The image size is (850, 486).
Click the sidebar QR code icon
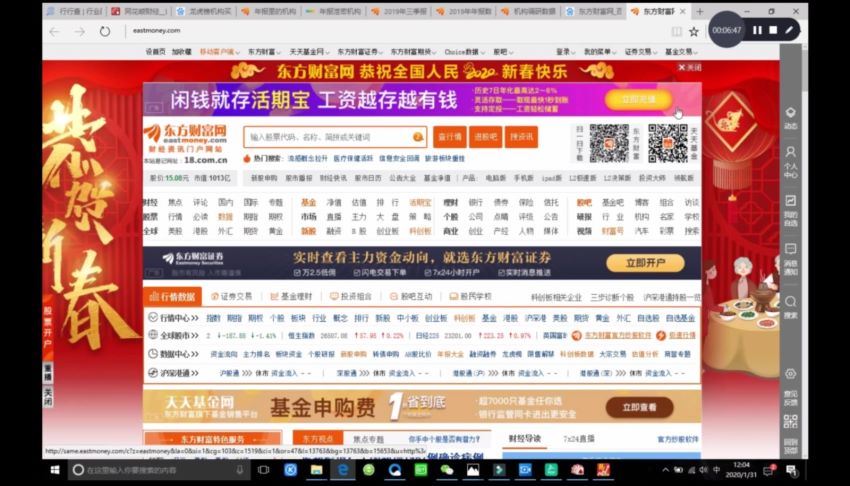click(790, 421)
